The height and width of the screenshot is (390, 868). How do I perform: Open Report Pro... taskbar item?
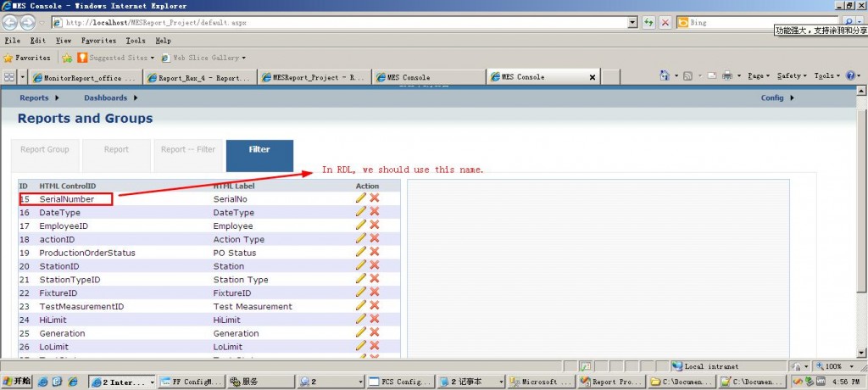pos(612,382)
